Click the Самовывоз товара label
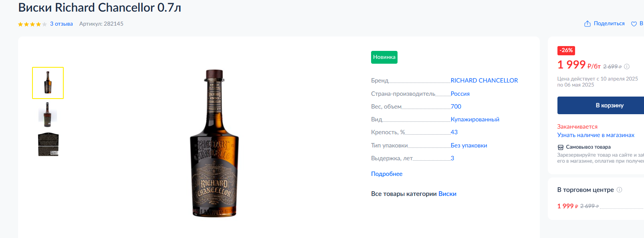 588,147
